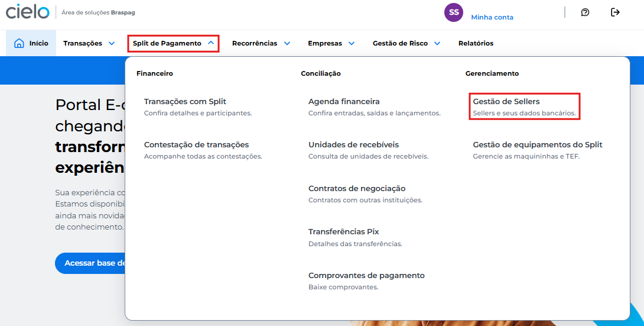Open Agenda financeira
Image resolution: width=644 pixels, height=326 pixels.
point(374,106)
